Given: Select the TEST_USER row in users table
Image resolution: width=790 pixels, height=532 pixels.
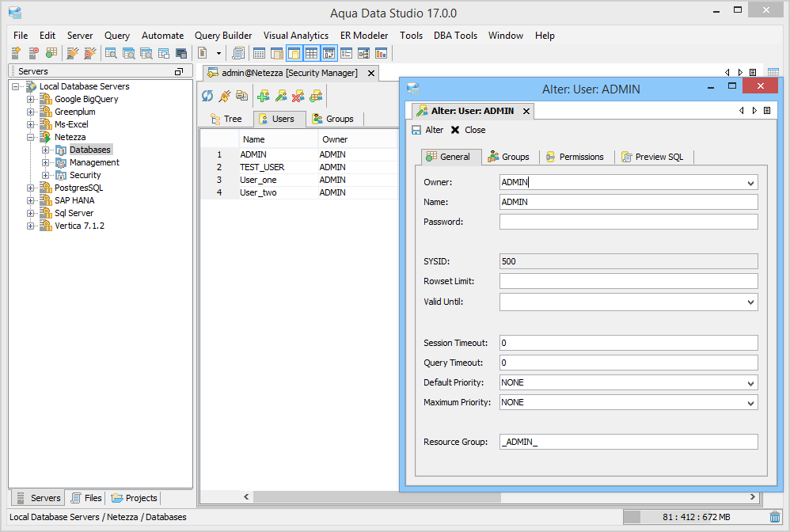Looking at the screenshot, I should coord(300,167).
